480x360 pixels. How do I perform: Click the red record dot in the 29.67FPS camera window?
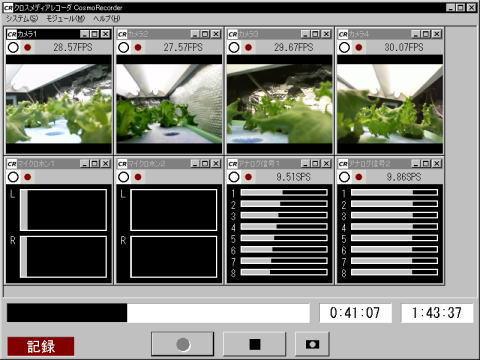(x=248, y=47)
